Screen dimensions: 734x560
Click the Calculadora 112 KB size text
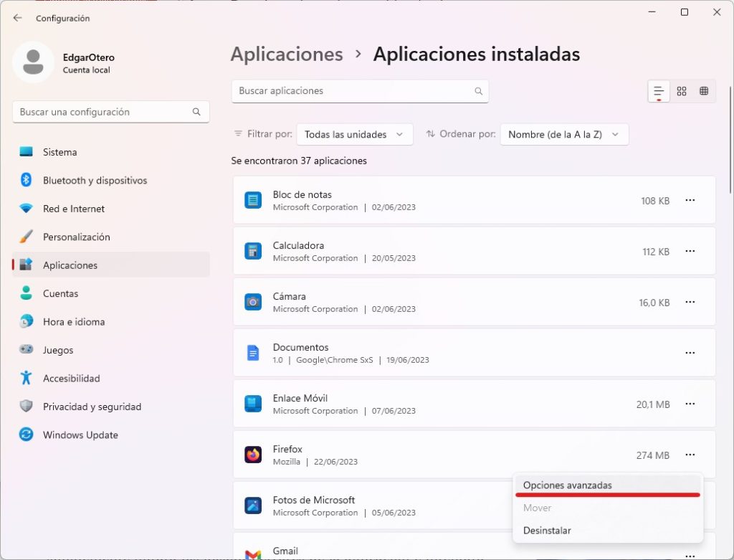[656, 252]
